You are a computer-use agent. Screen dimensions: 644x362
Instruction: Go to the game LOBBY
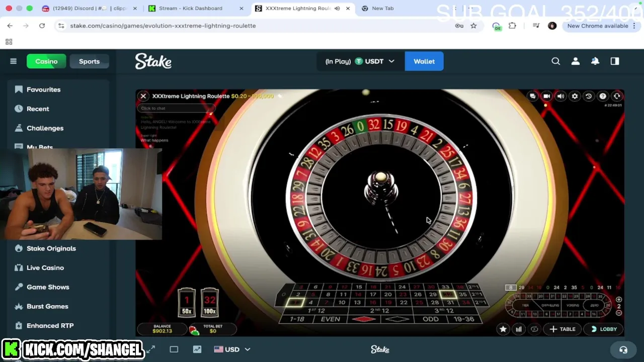[604, 329]
